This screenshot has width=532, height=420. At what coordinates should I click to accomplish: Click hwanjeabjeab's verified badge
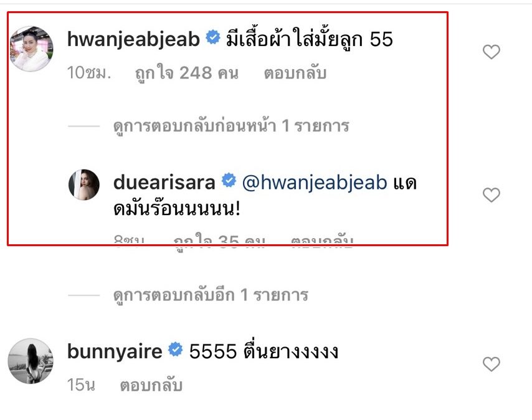[x=213, y=37]
